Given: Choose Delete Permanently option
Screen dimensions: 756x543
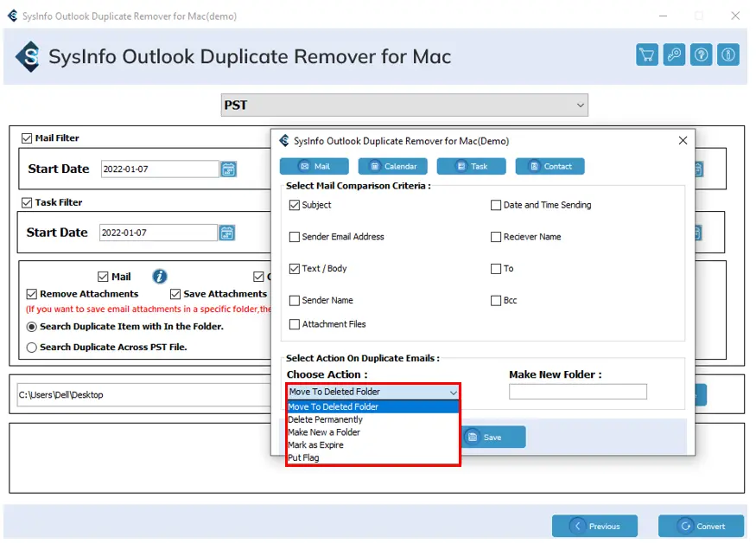Looking at the screenshot, I should 372,419.
